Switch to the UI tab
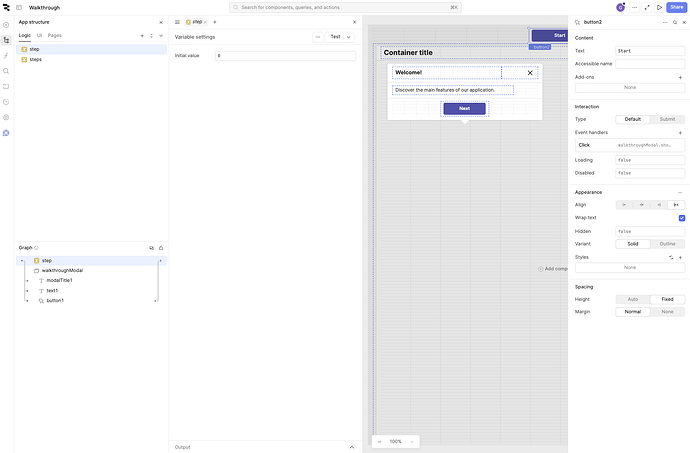The image size is (690, 453). [39, 35]
